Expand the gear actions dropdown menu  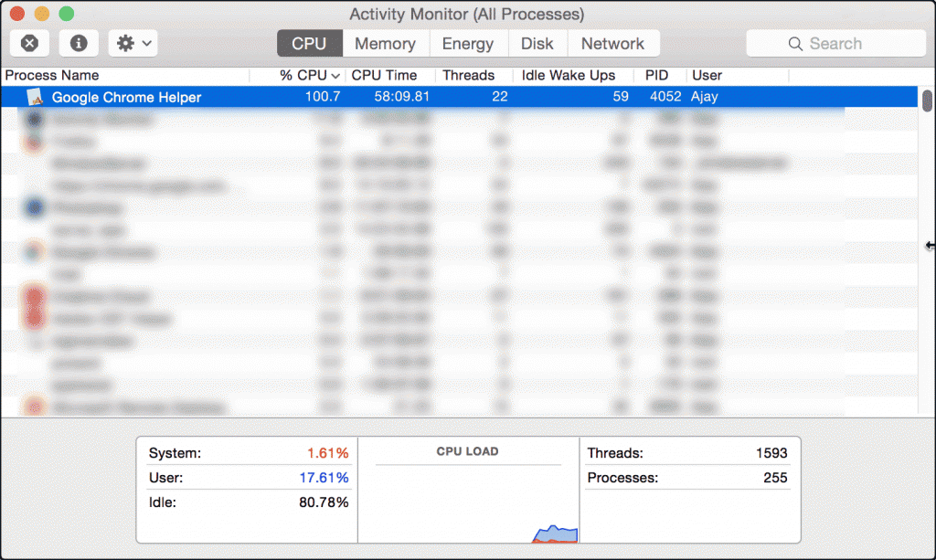coord(133,43)
